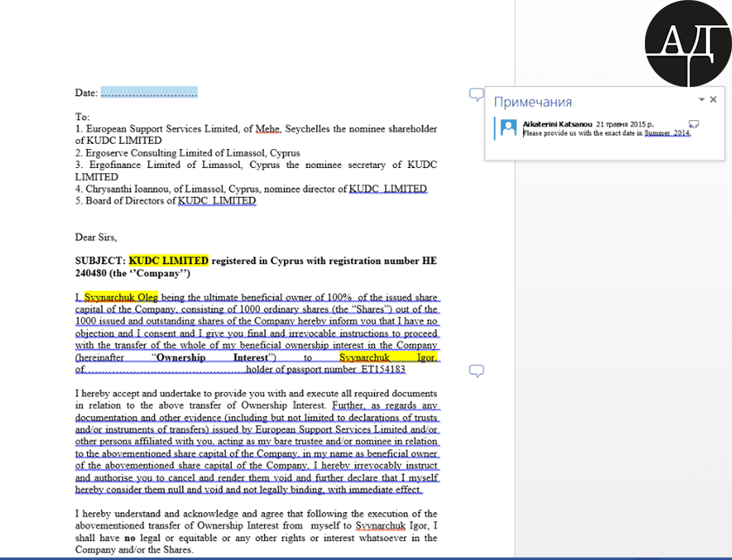Click the red-underlined word Mehe
Viewport: 732px width, 560px height.
tap(268, 129)
